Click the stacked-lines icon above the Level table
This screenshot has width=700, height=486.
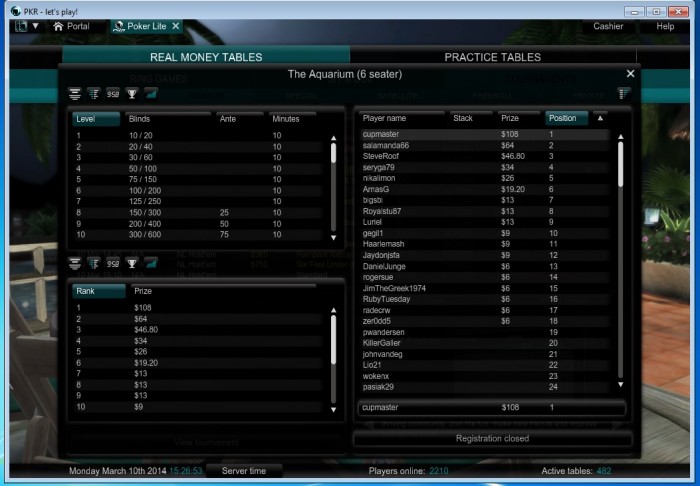pyautogui.click(x=75, y=94)
